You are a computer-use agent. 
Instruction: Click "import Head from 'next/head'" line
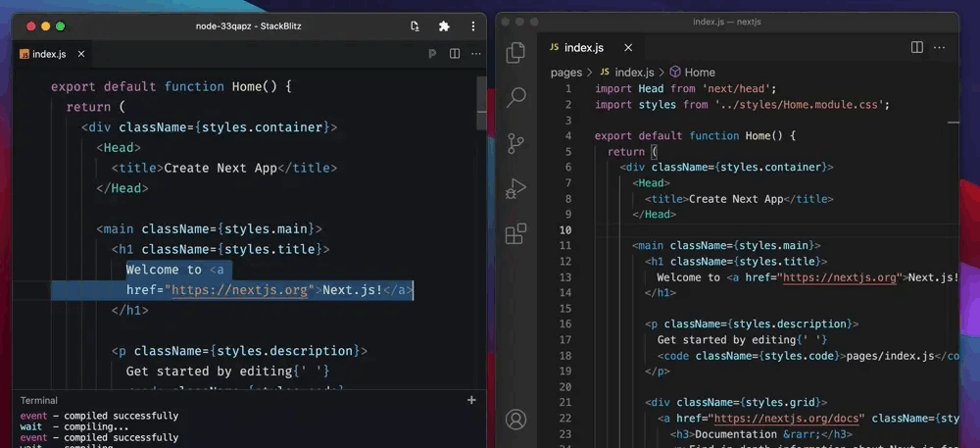pos(686,89)
